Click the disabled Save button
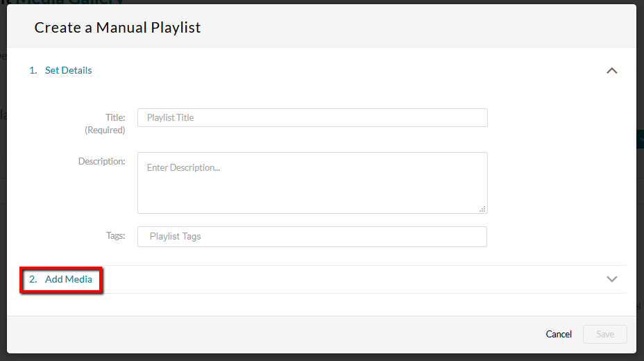Image resolution: width=644 pixels, height=361 pixels. point(605,335)
